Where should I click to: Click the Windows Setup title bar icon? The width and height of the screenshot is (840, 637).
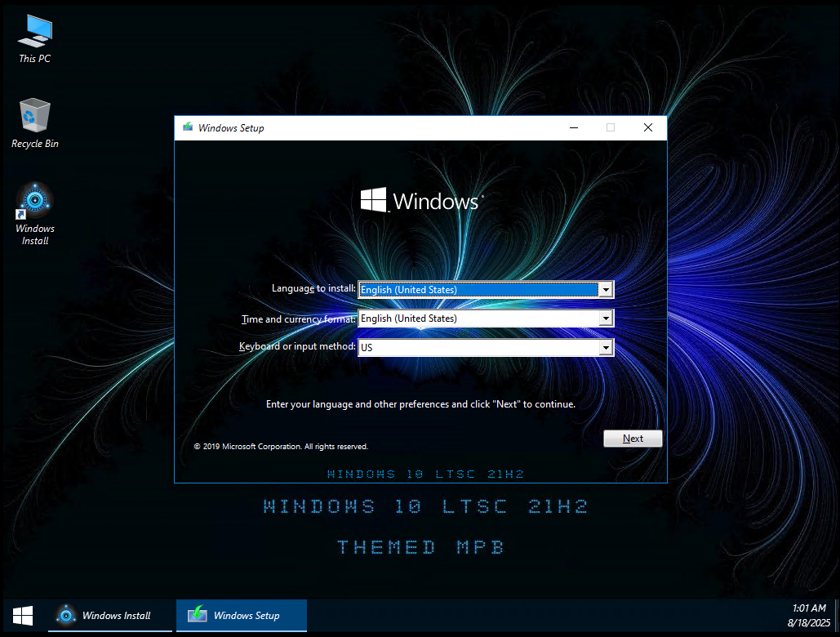(188, 127)
